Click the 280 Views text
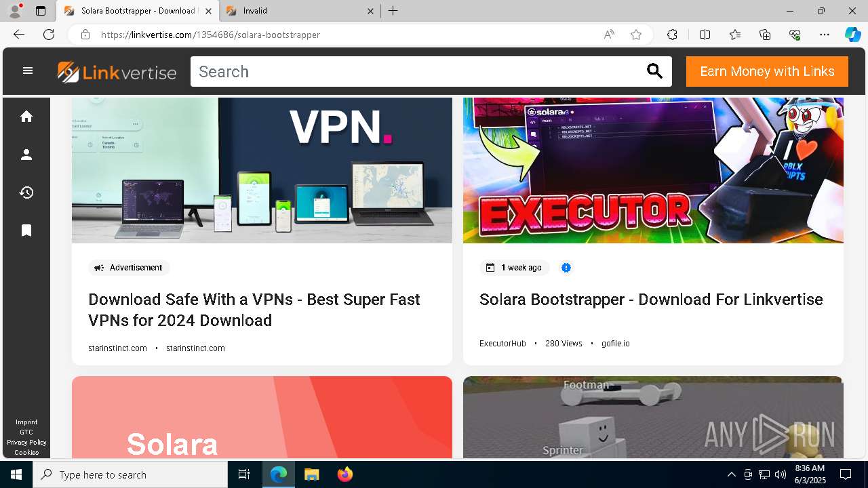 (564, 344)
